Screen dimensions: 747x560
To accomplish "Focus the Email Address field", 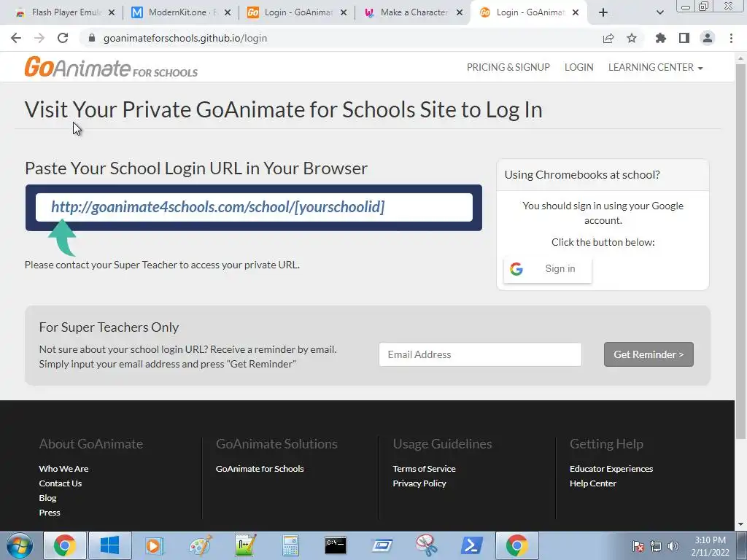I will pos(480,354).
